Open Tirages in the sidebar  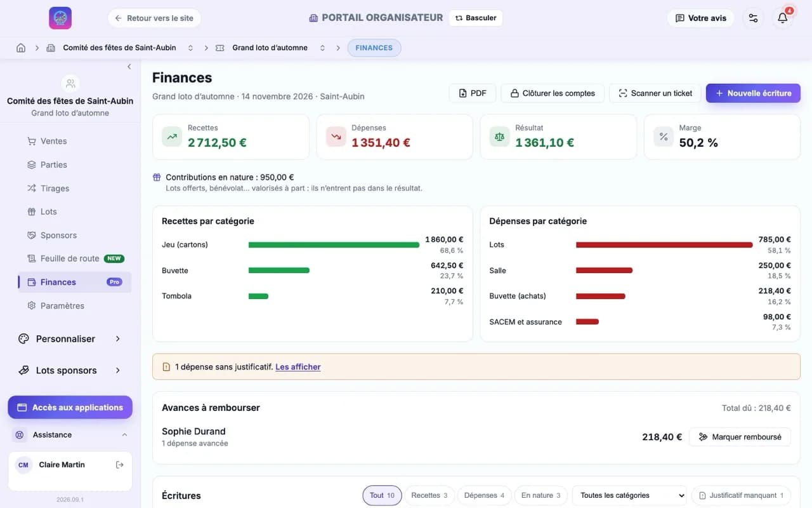(75, 188)
